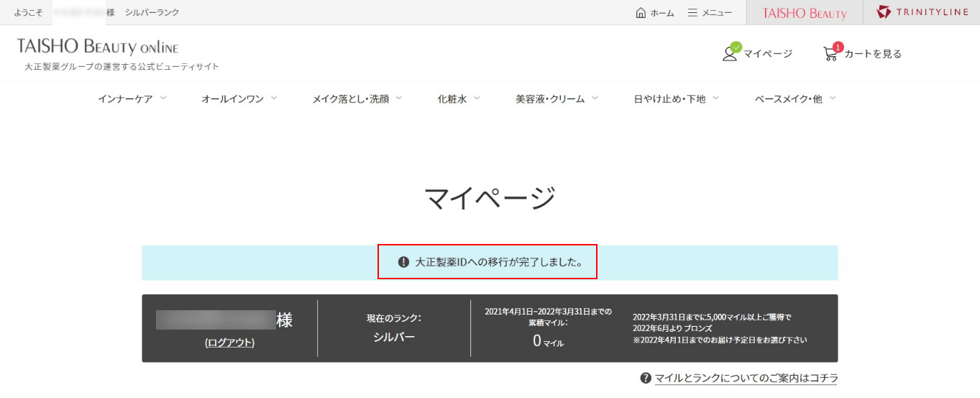980x398 pixels.
Task: Expand the ベースメイク・他 chevron
Action: tap(832, 98)
